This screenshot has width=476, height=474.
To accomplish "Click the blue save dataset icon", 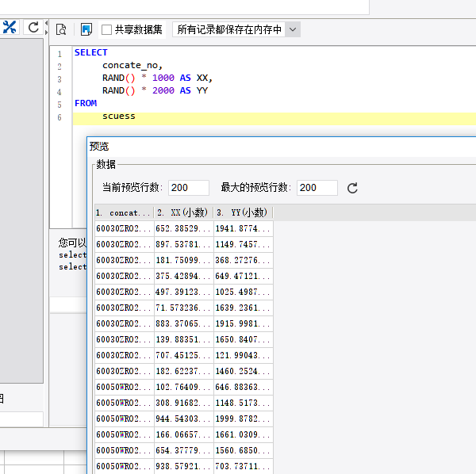I will [x=86, y=29].
